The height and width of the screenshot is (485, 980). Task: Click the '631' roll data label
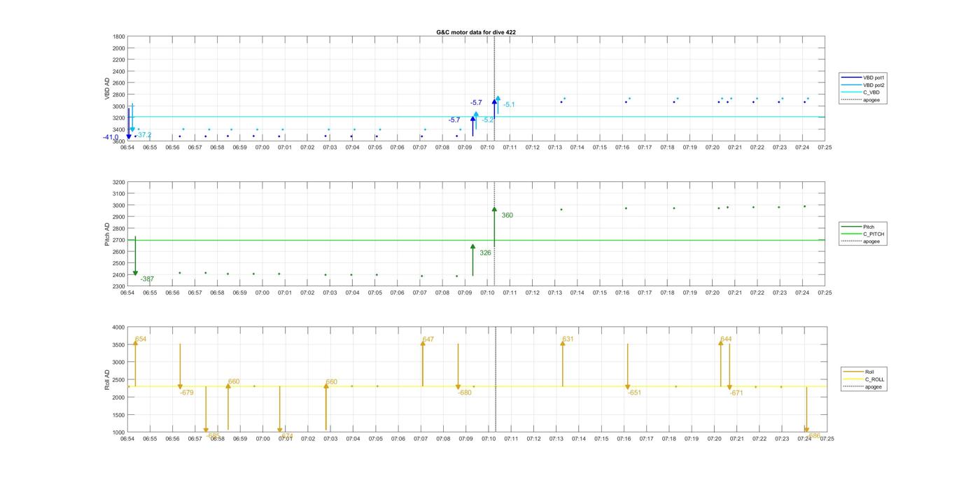pos(568,339)
